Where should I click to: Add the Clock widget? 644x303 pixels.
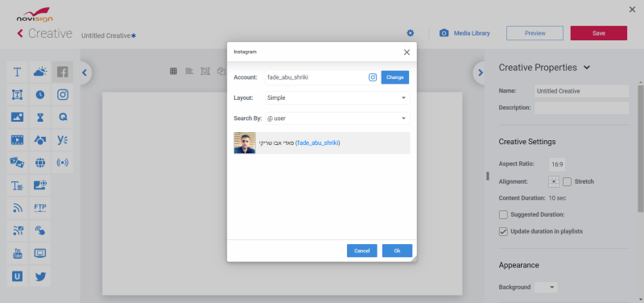click(39, 94)
